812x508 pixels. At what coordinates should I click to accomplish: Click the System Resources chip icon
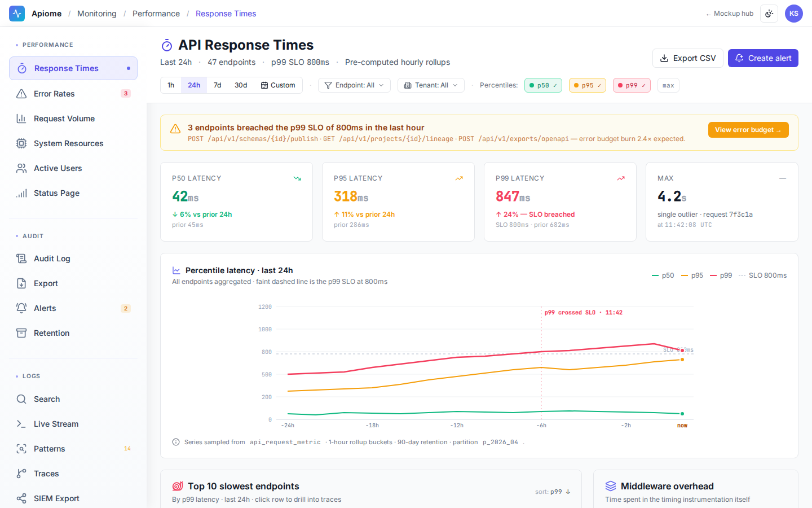(x=21, y=143)
